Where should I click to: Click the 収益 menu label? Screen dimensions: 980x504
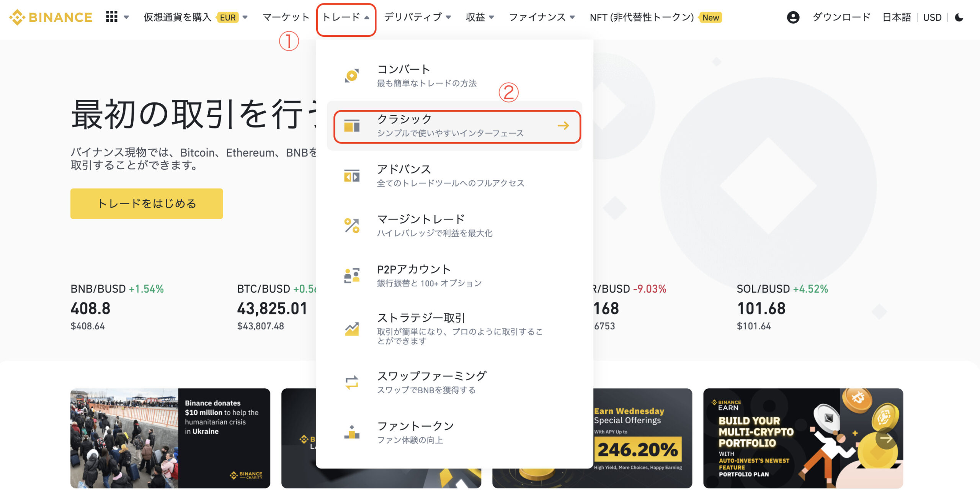[475, 17]
